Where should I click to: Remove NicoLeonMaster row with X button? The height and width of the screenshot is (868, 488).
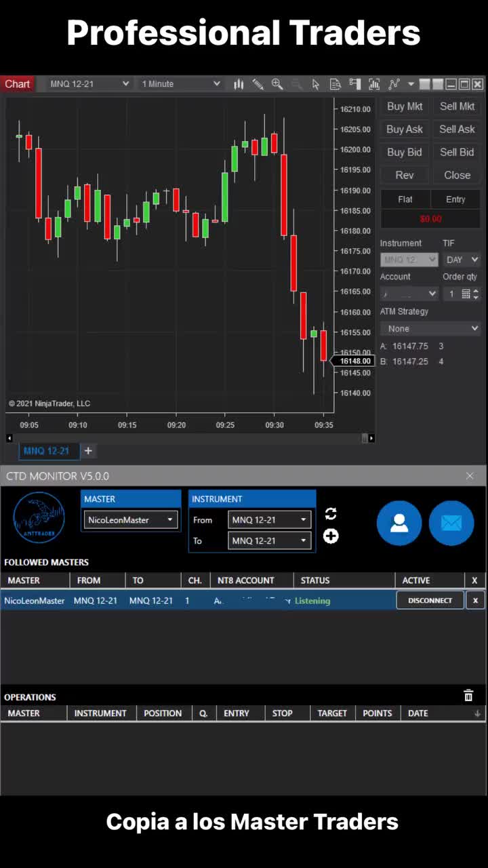[475, 601]
